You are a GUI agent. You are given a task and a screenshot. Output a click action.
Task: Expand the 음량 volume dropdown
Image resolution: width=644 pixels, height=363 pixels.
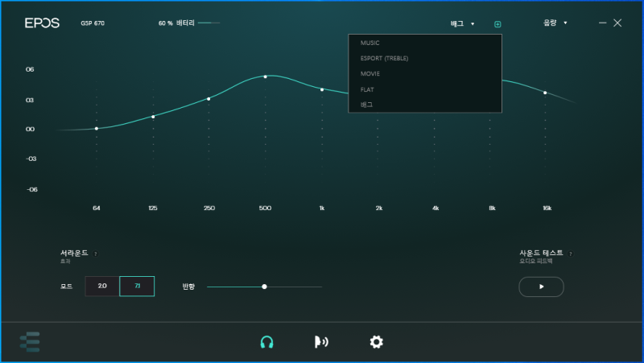[x=555, y=23]
